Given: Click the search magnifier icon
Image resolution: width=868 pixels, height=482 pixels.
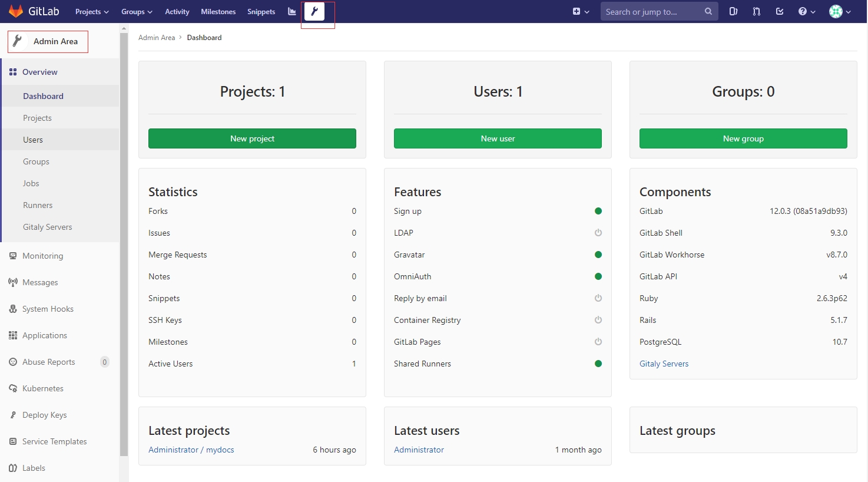Looking at the screenshot, I should (x=708, y=12).
